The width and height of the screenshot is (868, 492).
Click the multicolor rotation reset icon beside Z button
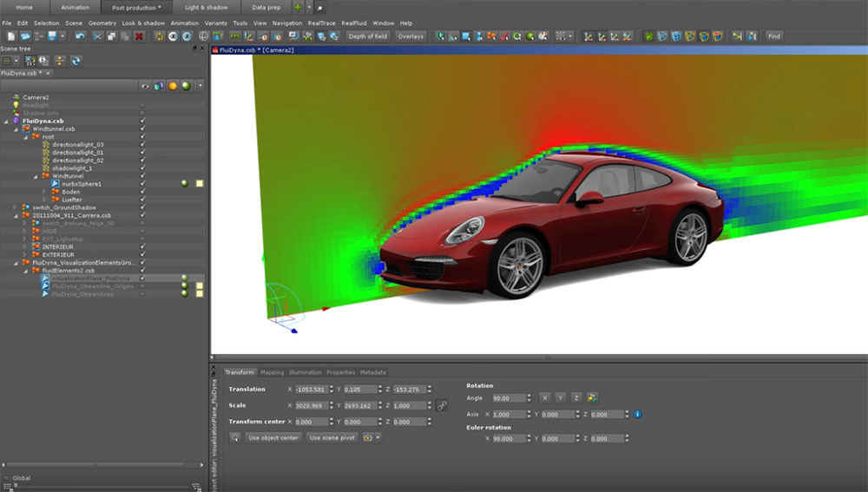click(x=592, y=398)
